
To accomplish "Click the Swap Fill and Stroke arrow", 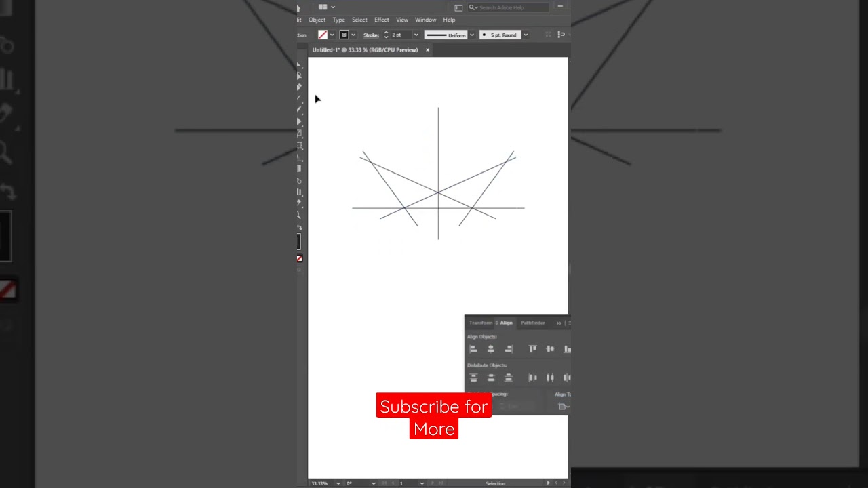I will [x=299, y=228].
